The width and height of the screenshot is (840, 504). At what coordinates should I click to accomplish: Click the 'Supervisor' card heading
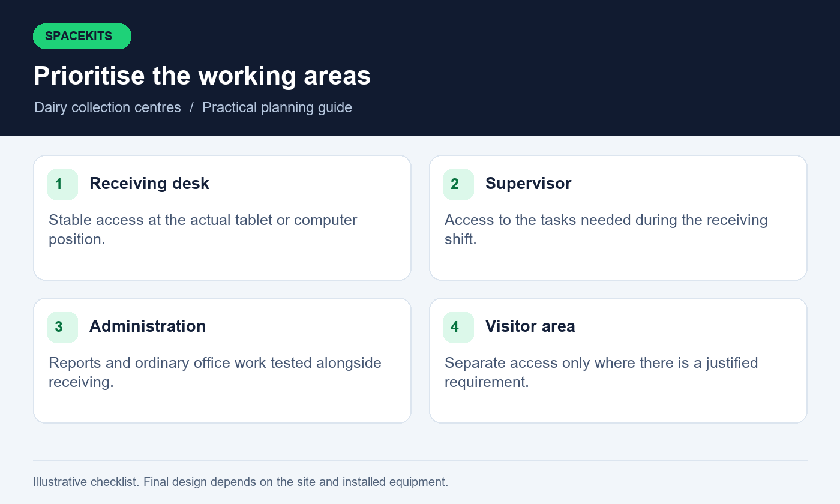pos(529,184)
